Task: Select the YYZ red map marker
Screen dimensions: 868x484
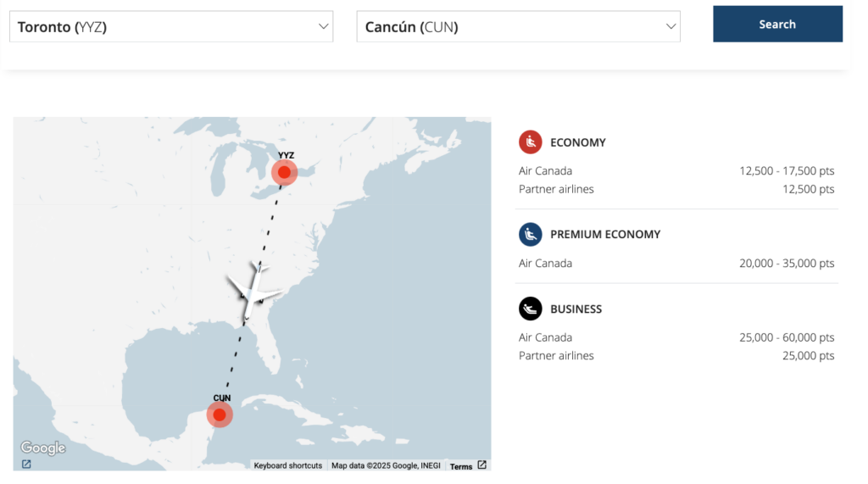Action: [284, 172]
